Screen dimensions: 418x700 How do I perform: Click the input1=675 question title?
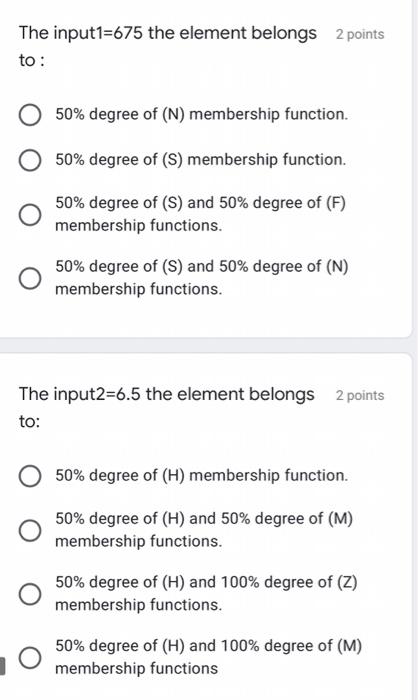[x=168, y=46]
